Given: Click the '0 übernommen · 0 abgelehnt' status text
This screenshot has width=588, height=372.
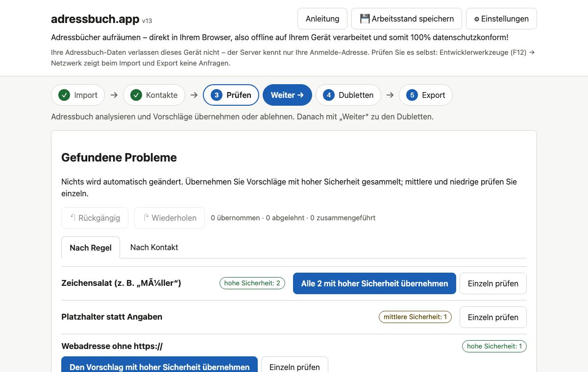Looking at the screenshot, I should [x=258, y=218].
